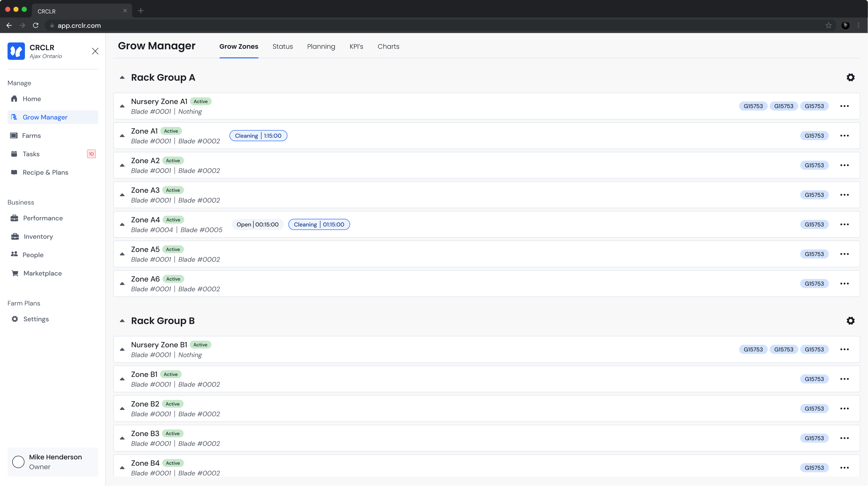Open the Planning tab

pos(321,46)
